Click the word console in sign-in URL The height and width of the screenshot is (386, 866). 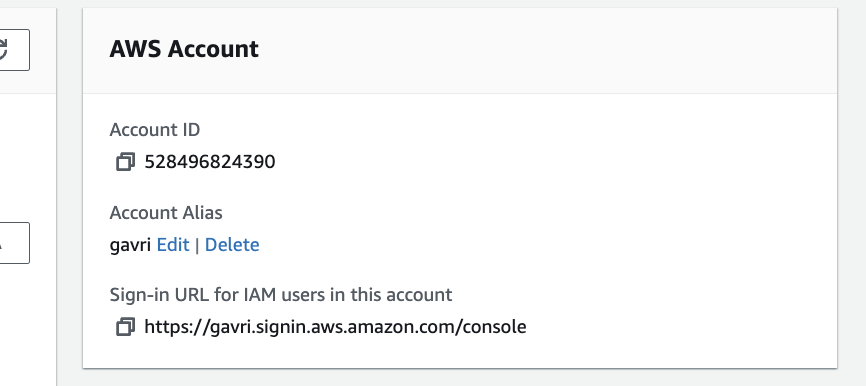pos(495,326)
